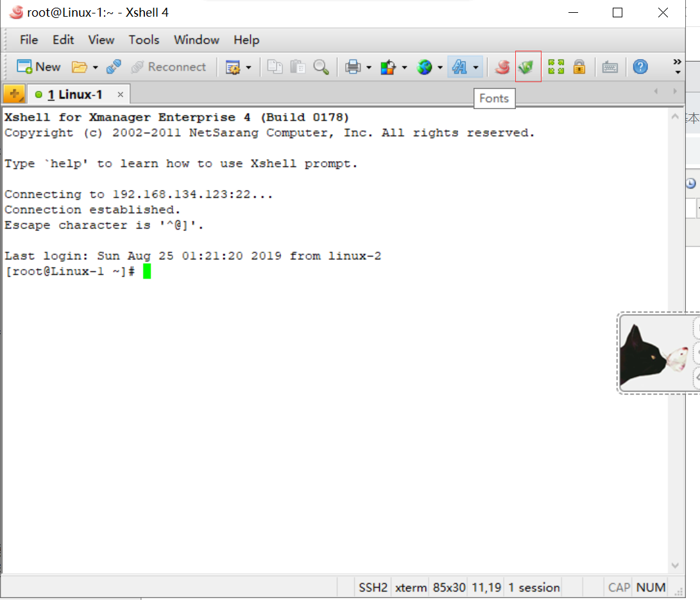Viewport: 700px width, 600px height.
Task: Click the New session button
Action: pos(38,67)
